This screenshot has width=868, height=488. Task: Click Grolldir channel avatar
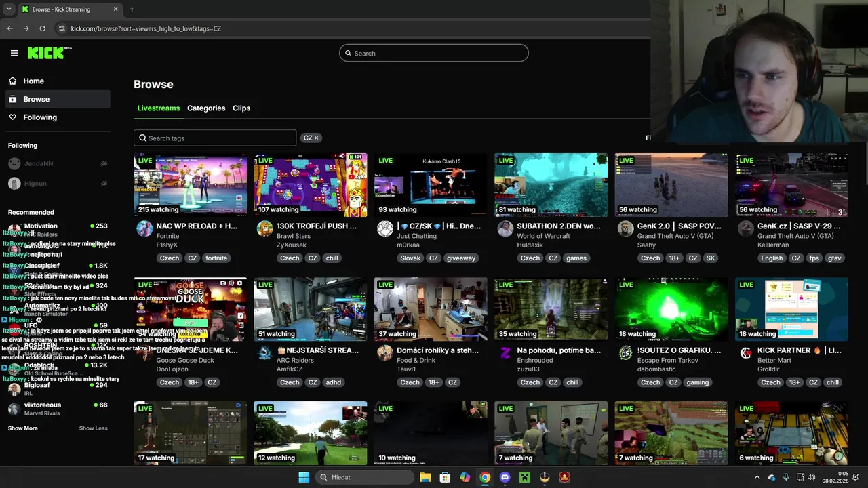(745, 352)
